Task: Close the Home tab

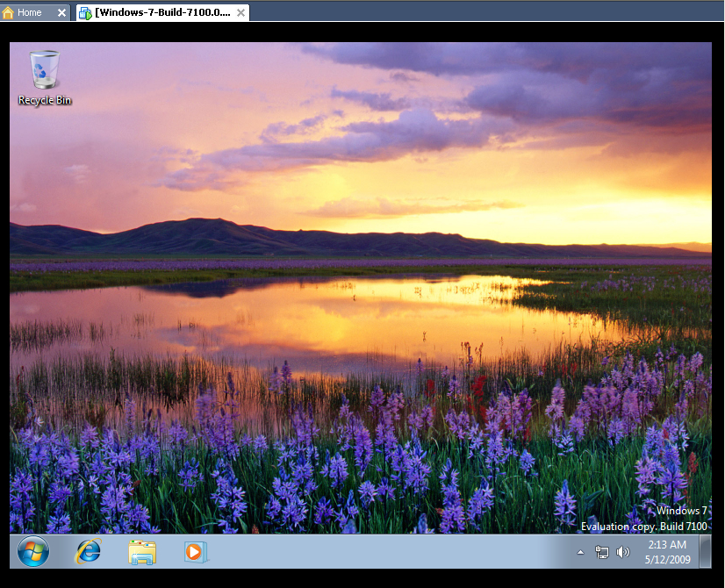Action: click(61, 13)
